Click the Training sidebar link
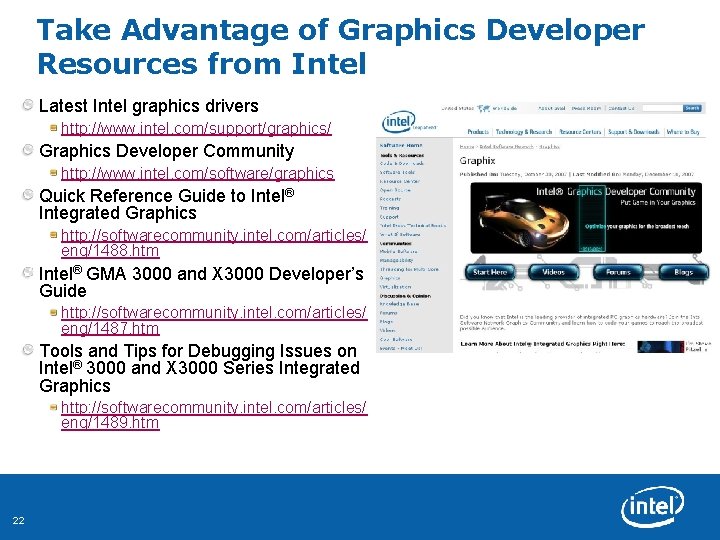 (389, 208)
